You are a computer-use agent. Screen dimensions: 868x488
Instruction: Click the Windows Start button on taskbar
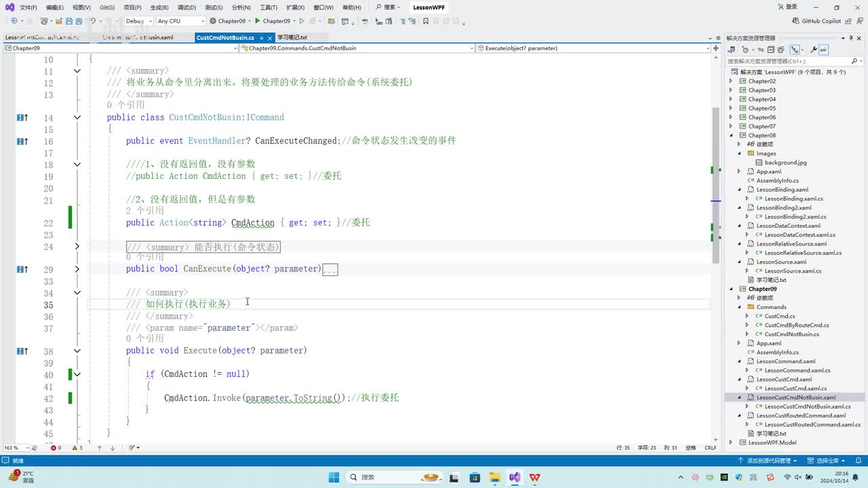(x=334, y=477)
